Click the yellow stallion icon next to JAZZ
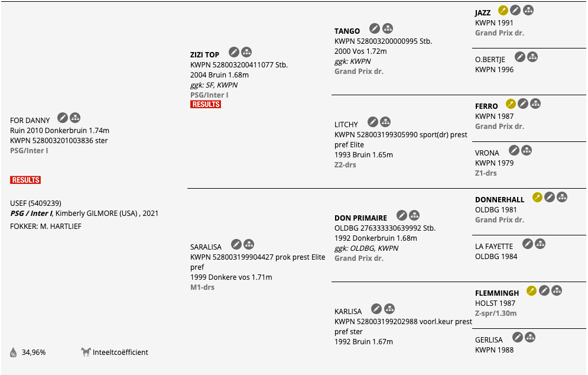This screenshot has width=588, height=375. coord(503,11)
